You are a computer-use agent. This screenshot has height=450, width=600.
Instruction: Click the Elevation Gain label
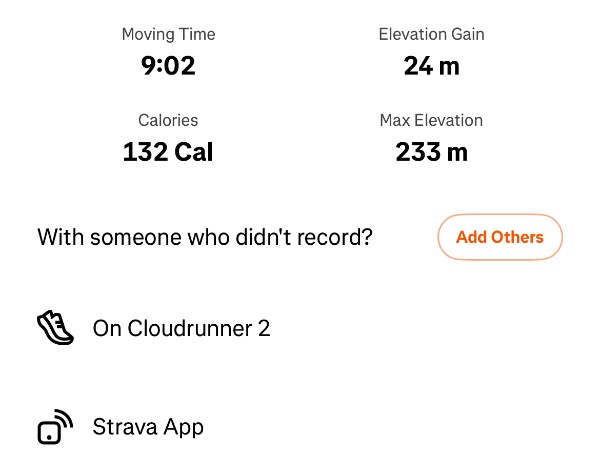[431, 34]
